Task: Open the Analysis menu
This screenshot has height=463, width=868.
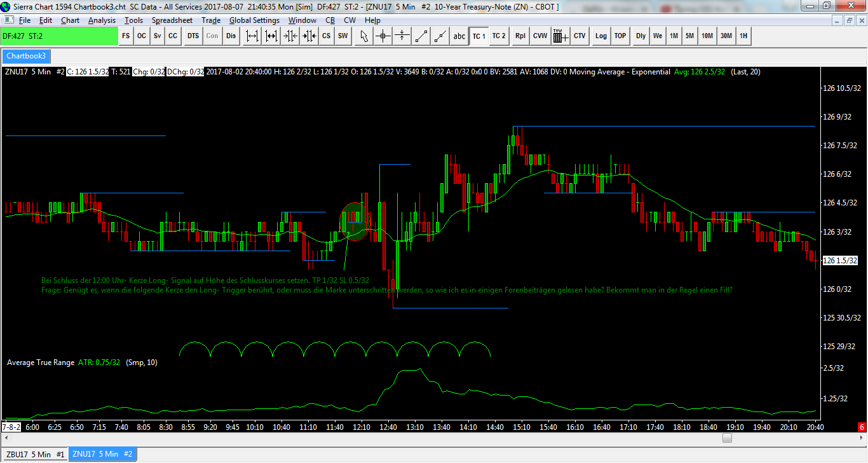Action: 102,20
